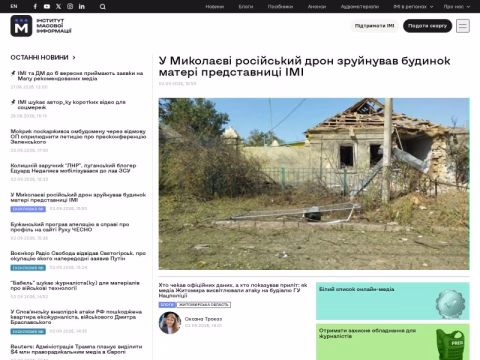Click the blog author's avatar photo
Viewport: 480px width, 360px height.
tap(170, 323)
